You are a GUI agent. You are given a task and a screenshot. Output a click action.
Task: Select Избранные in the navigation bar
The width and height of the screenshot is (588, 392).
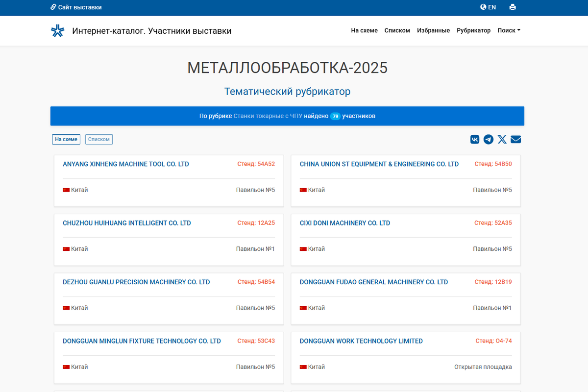tap(433, 30)
